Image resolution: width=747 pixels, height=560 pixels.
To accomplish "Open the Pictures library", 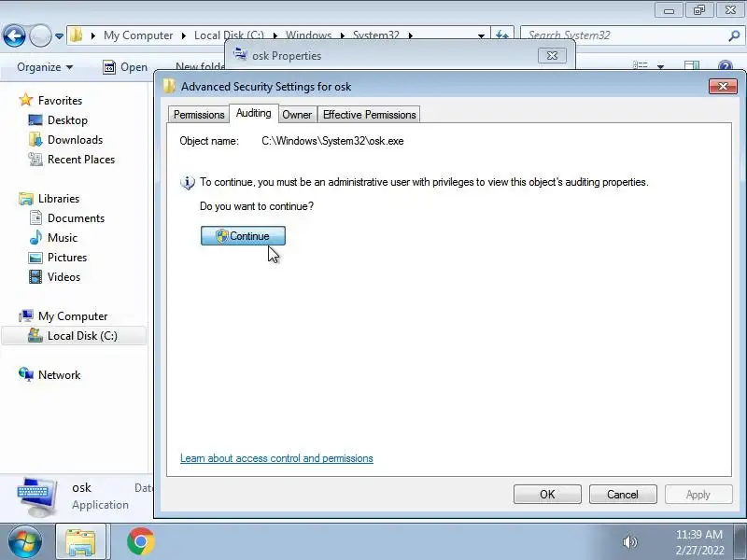I will coord(66,258).
